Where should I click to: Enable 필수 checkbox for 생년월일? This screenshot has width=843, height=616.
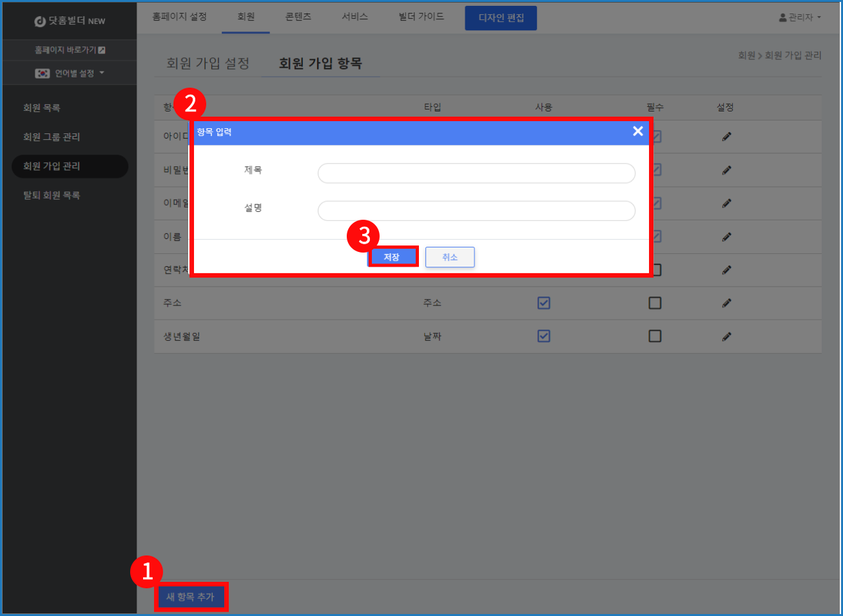[655, 336]
